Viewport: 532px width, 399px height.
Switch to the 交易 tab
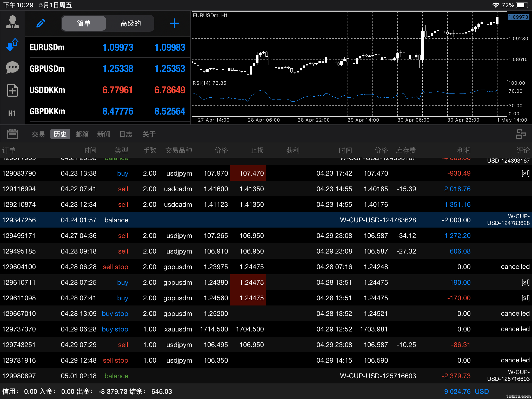(x=38, y=134)
